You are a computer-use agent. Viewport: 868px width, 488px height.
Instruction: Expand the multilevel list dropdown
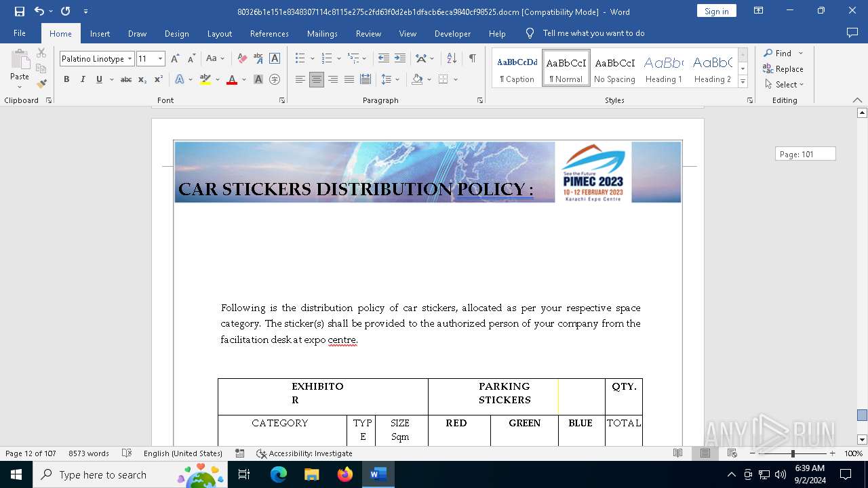coord(365,59)
